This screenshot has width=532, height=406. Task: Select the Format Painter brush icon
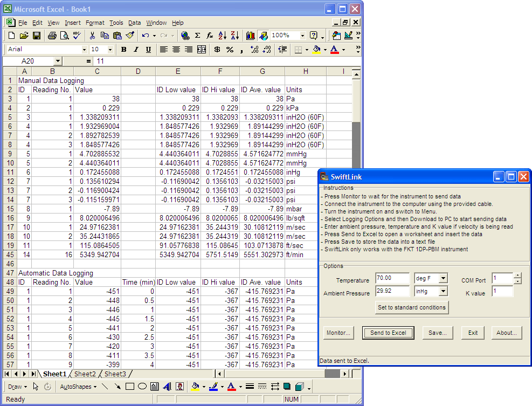[130, 35]
